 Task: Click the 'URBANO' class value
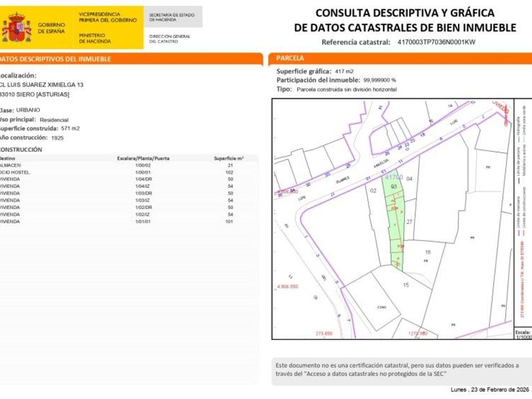[28, 110]
